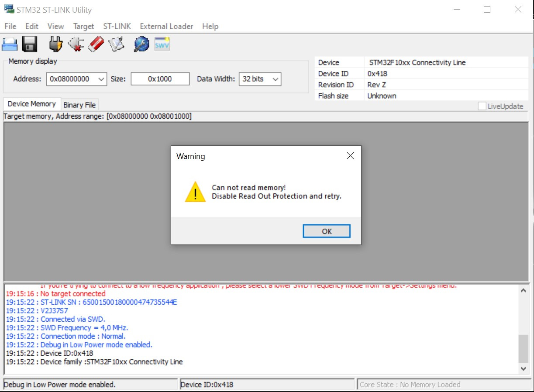Open the SWV viewer icon
Image resolution: width=534 pixels, height=392 pixels.
(x=162, y=44)
